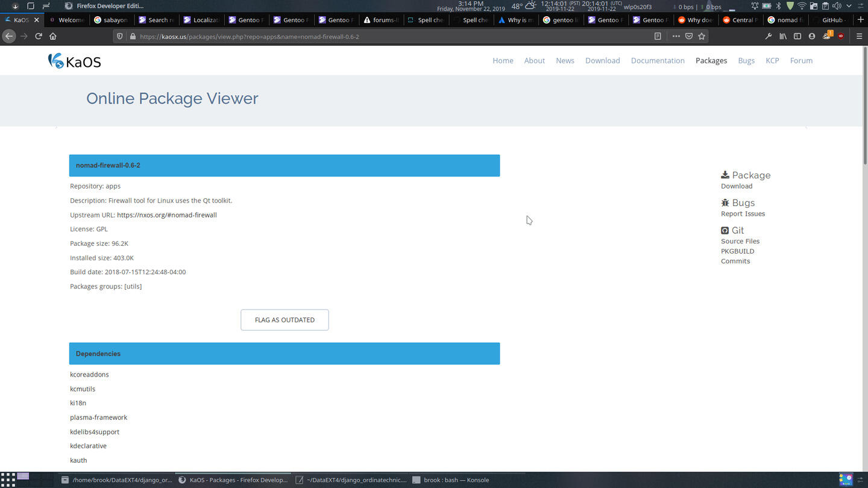
Task: Click the Report Issues link
Action: (743, 214)
